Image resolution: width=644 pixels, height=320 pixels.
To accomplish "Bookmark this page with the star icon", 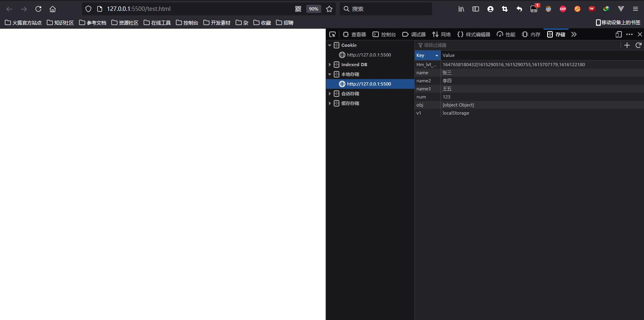I will coord(329,9).
